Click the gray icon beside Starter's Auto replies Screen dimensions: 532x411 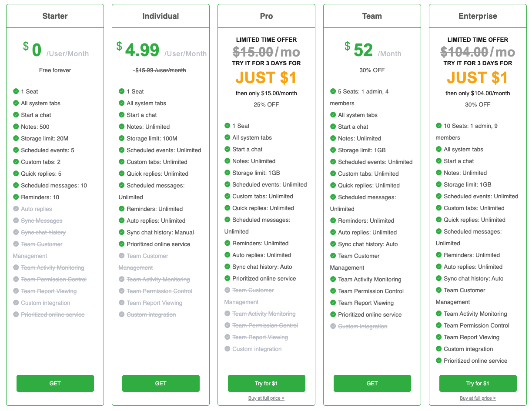pyautogui.click(x=15, y=209)
